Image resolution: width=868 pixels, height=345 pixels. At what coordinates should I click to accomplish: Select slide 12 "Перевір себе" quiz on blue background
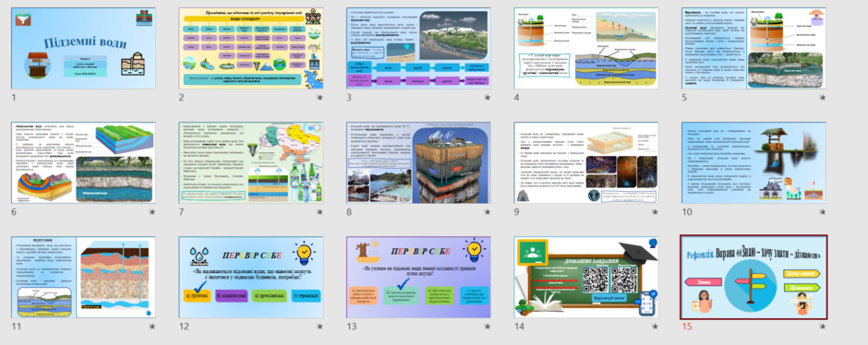click(251, 278)
